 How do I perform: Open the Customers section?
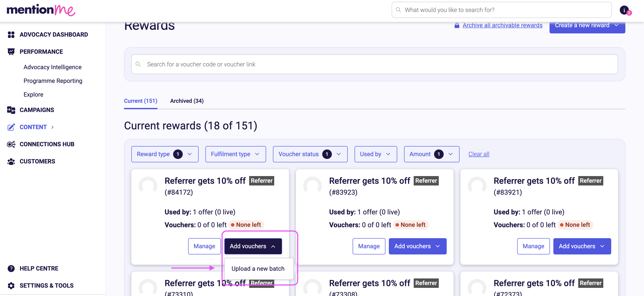pos(37,161)
